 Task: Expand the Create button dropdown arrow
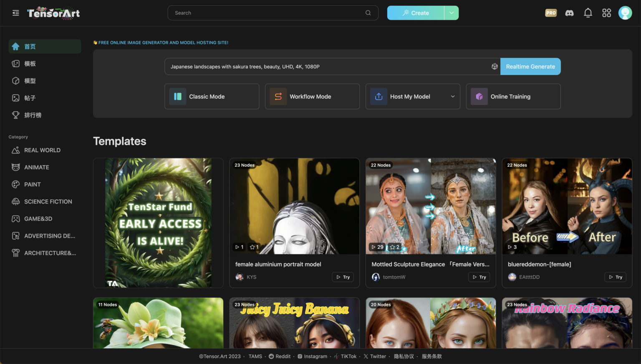pyautogui.click(x=452, y=13)
